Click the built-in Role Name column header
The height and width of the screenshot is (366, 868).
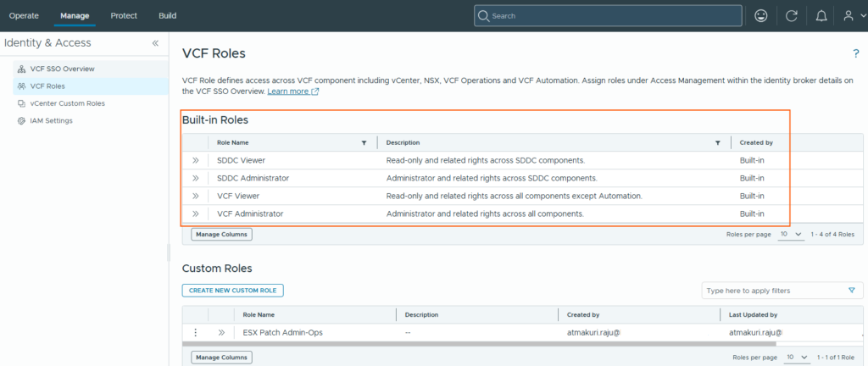[x=232, y=142]
